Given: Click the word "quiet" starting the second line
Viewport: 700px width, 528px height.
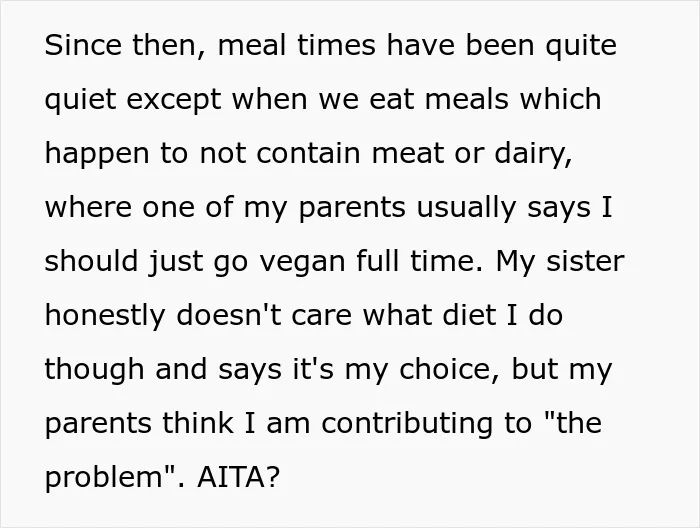Looking at the screenshot, I should [x=80, y=101].
